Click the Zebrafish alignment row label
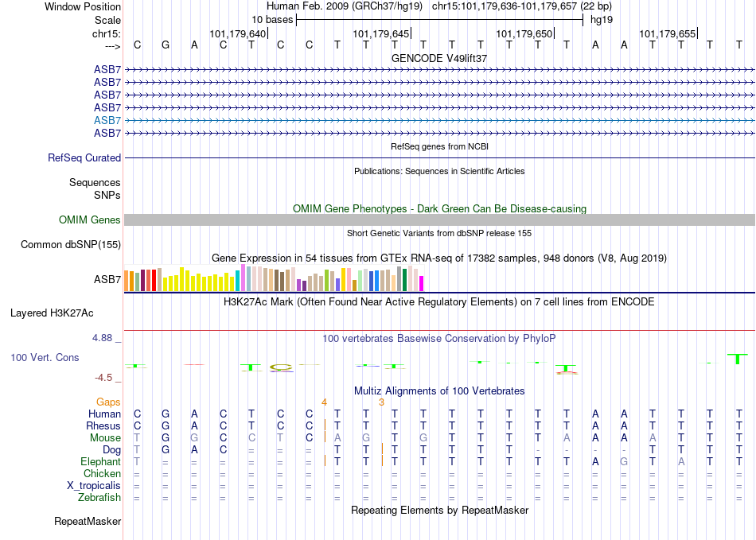The width and height of the screenshot is (756, 540). 99,498
